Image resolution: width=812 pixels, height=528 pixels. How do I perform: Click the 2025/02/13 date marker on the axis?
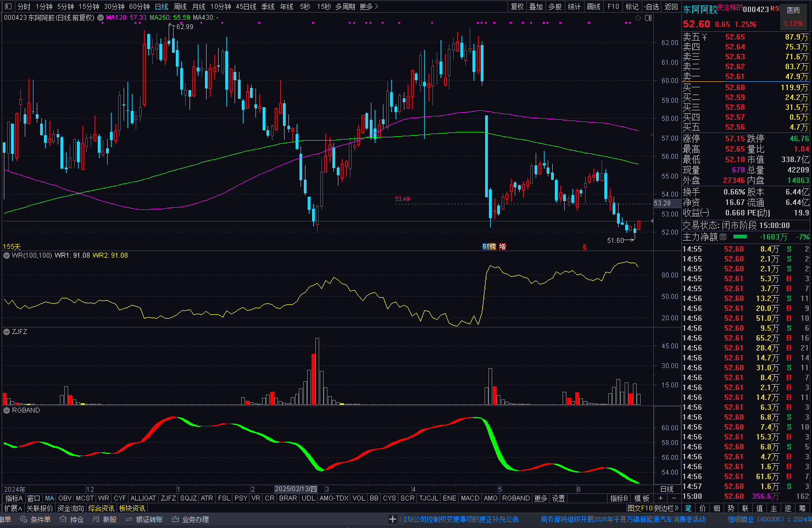coord(296,489)
